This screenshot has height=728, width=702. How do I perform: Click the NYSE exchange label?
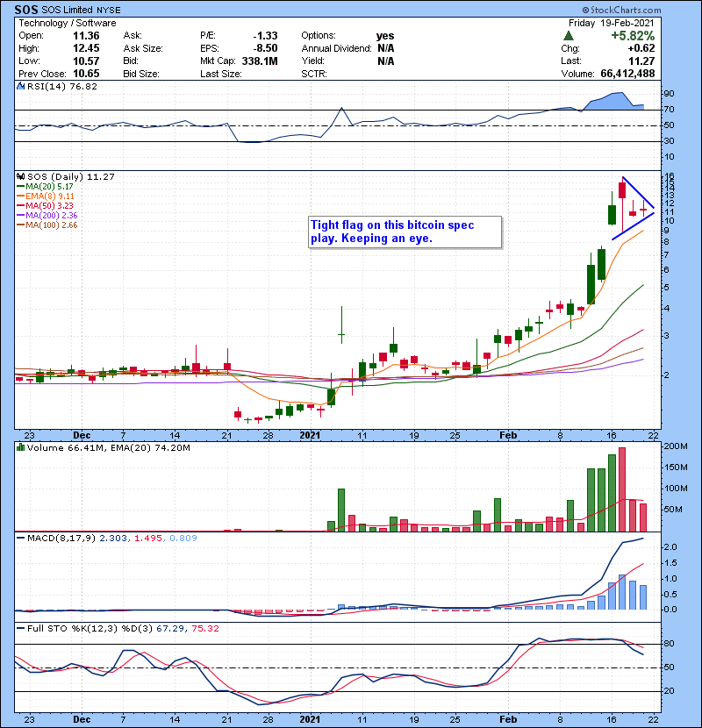point(109,11)
